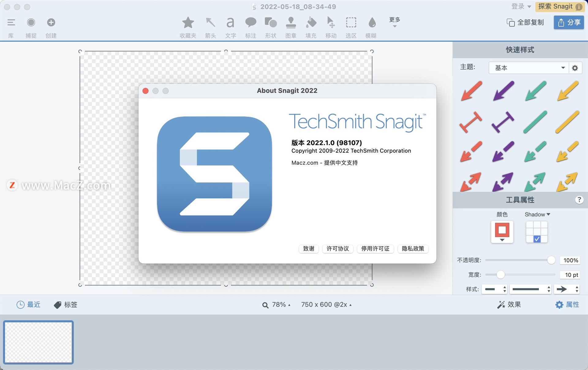Click the 致谢 button in About dialog
588x370 pixels.
click(x=309, y=249)
